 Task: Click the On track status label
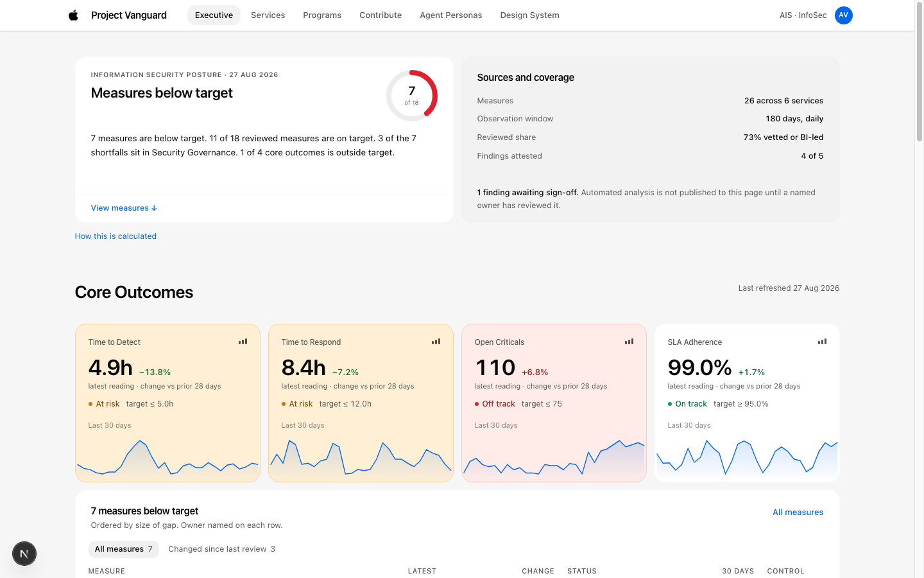[x=691, y=404]
